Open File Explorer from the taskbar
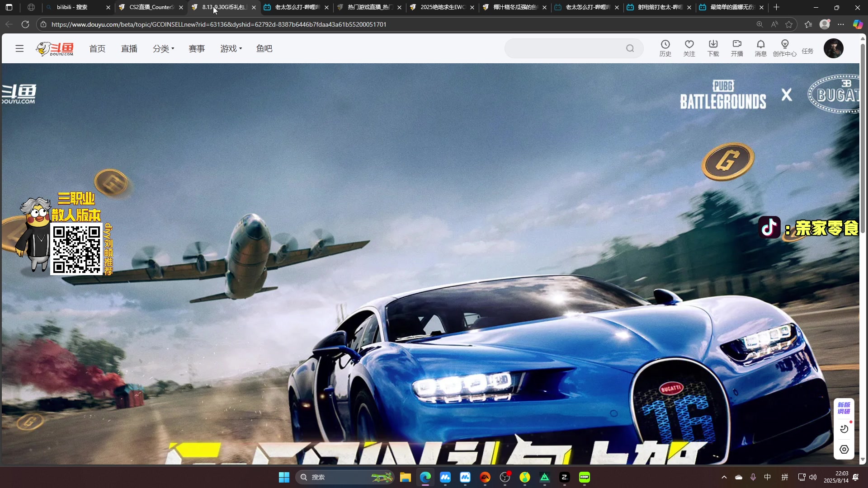Image resolution: width=868 pixels, height=488 pixels. [x=405, y=477]
